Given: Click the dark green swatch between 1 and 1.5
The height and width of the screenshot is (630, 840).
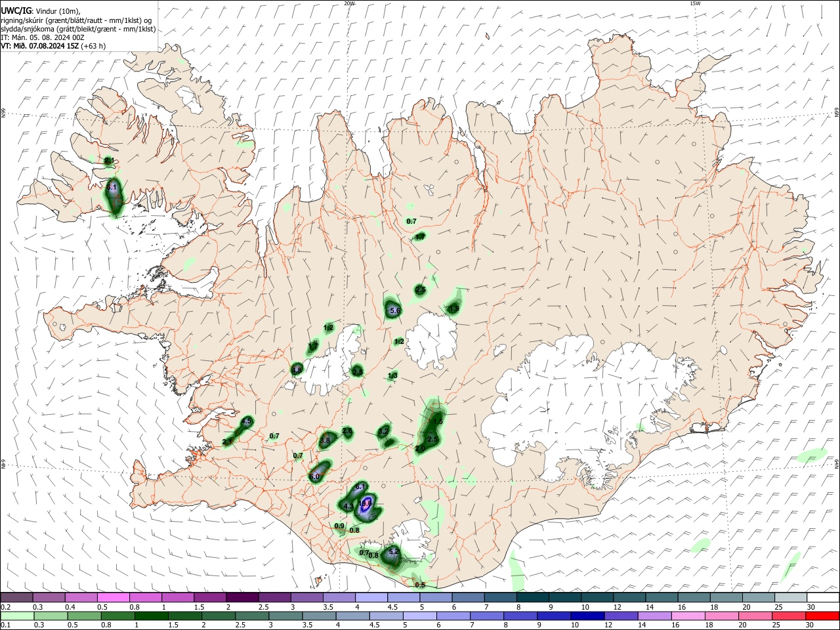Looking at the screenshot, I should (x=151, y=616).
